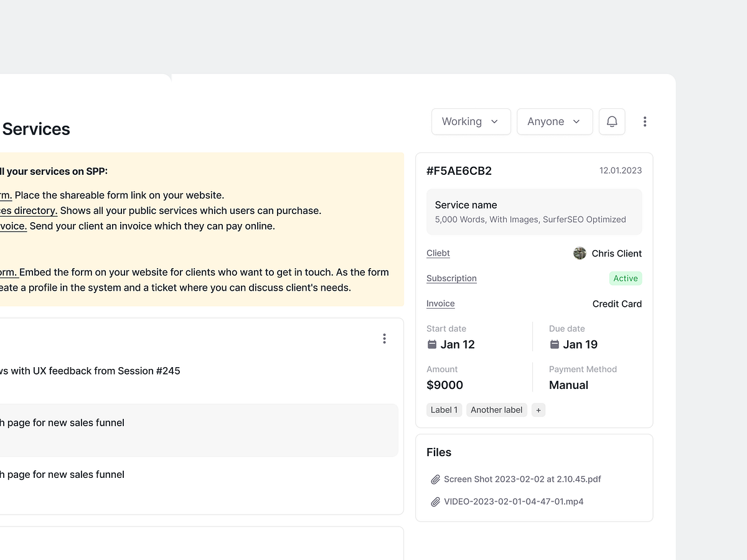Click the paperclip icon beside the PDF file

[435, 479]
